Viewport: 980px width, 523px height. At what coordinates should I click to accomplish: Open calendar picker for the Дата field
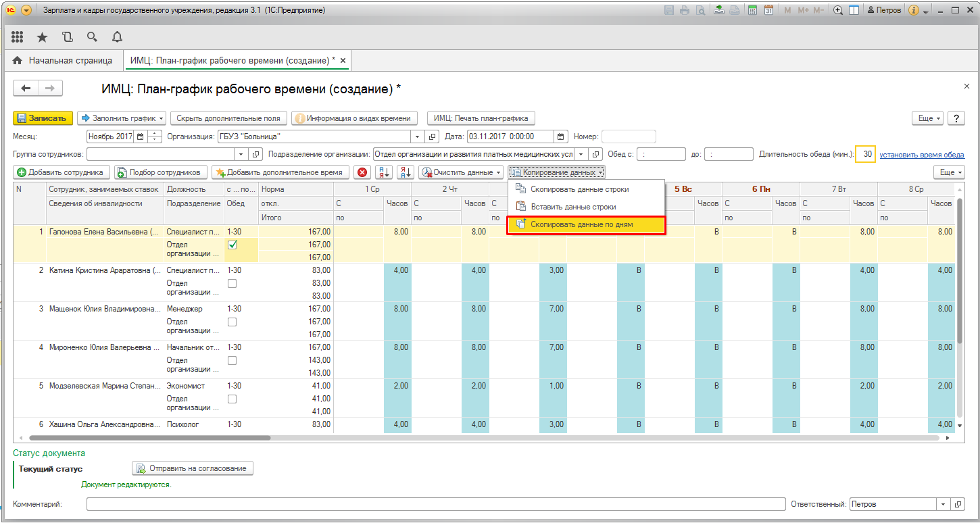tap(560, 136)
